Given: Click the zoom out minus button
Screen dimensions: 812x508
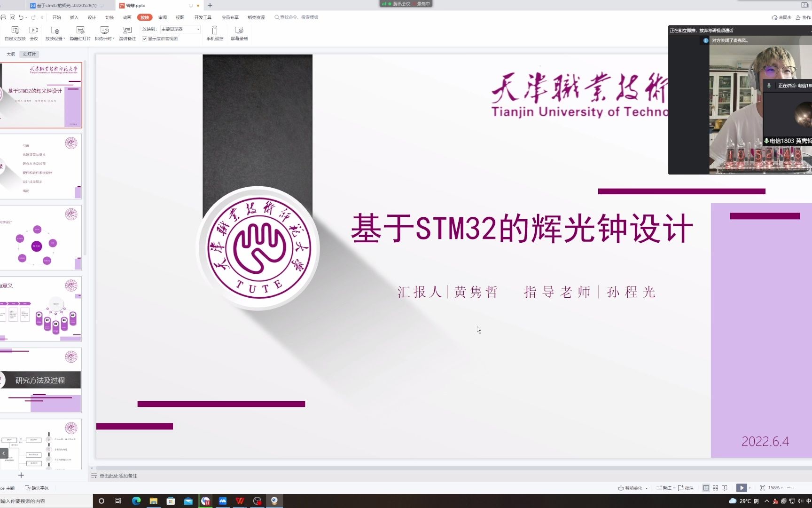Looking at the screenshot, I should point(789,488).
